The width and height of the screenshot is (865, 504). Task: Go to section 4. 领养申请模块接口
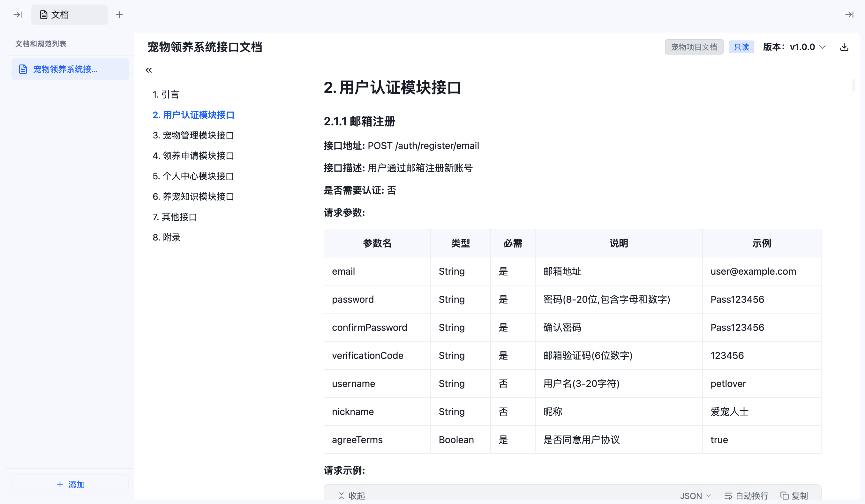[193, 156]
